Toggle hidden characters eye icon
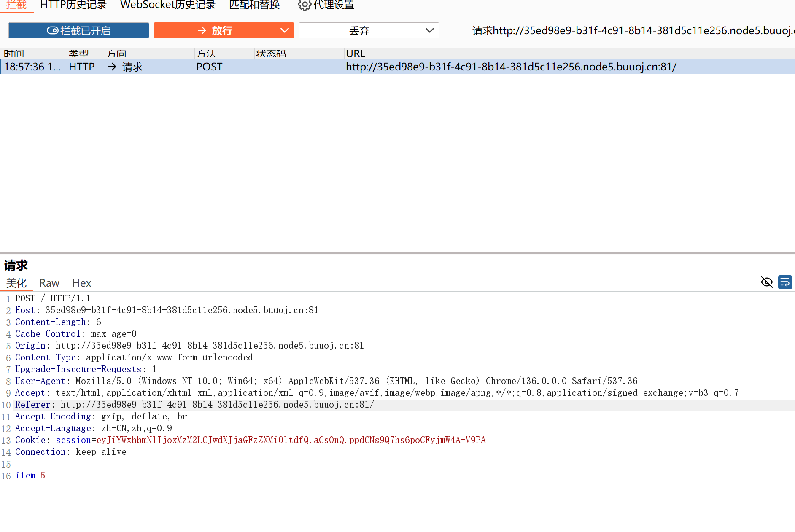The height and width of the screenshot is (532, 795). coord(766,282)
